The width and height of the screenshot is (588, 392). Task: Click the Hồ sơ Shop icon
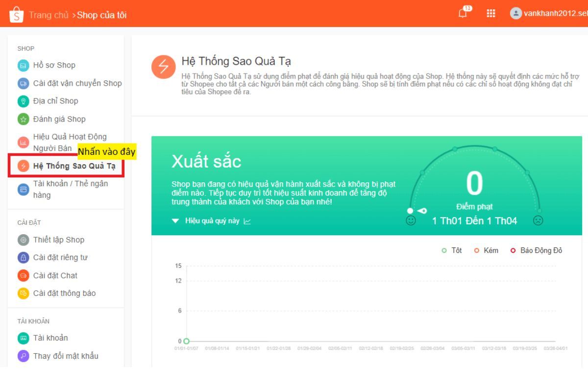24,65
